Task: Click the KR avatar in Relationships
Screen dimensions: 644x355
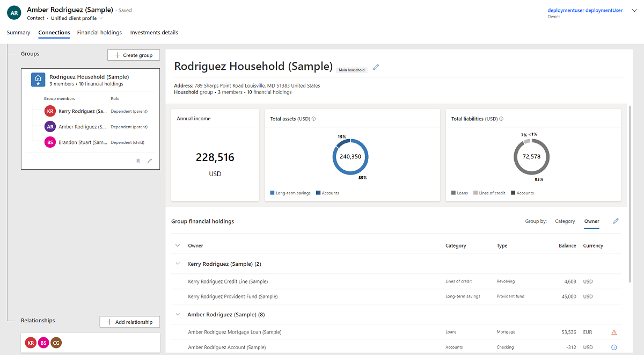Action: tap(31, 342)
